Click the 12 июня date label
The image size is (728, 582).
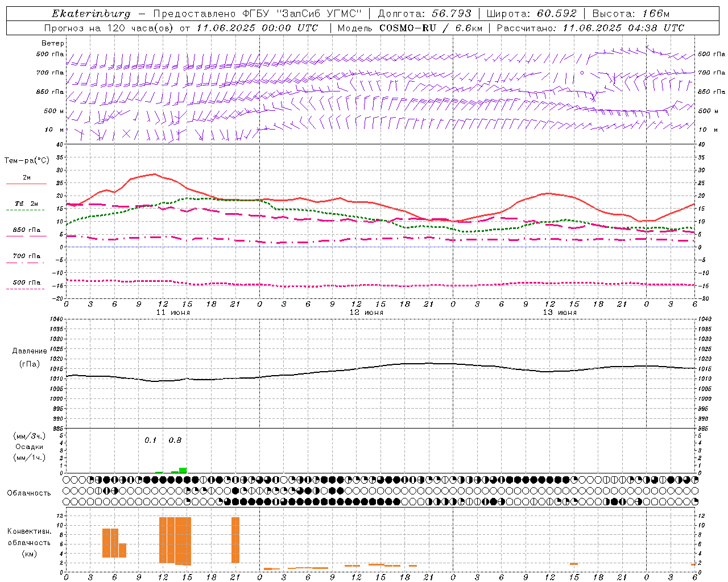click(366, 313)
